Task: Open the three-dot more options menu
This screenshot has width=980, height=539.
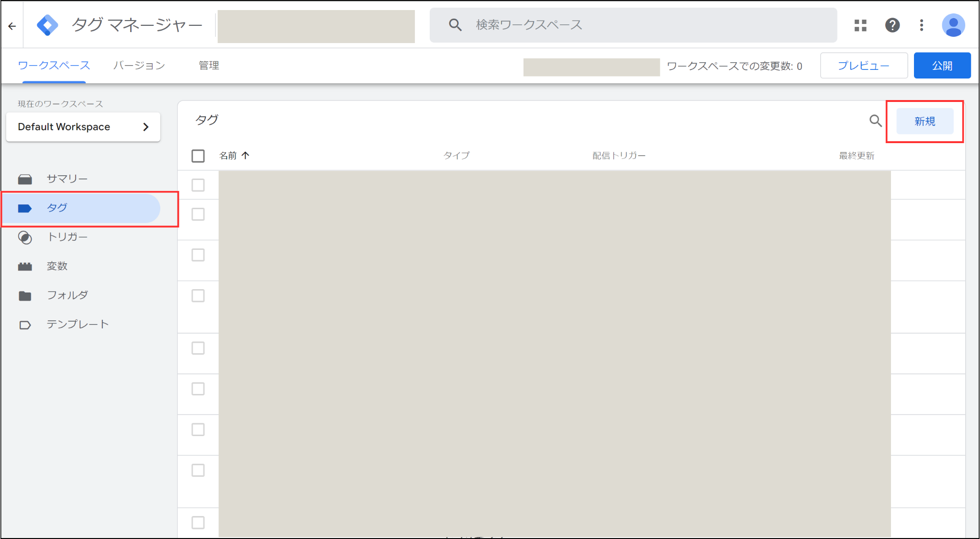Action: (x=921, y=25)
